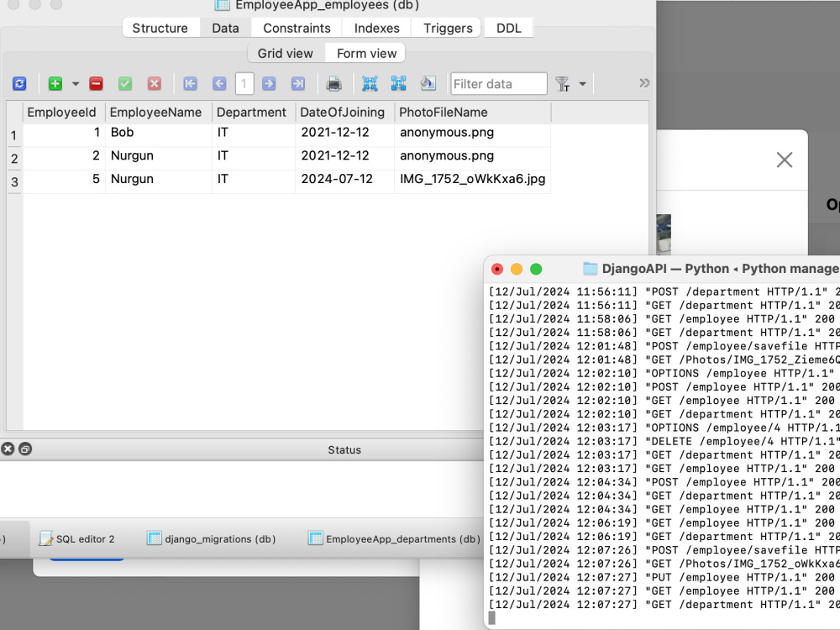
Task: Commit changes with green checkmark
Action: (x=125, y=83)
